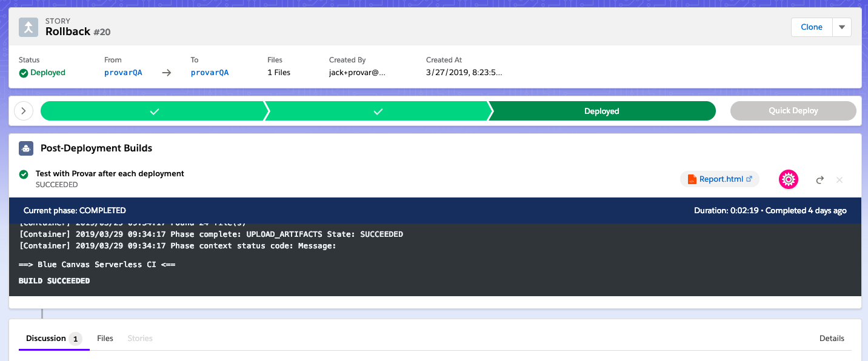Click the BUILD SUCCEEDED log line
The width and height of the screenshot is (868, 361).
pyautogui.click(x=55, y=281)
